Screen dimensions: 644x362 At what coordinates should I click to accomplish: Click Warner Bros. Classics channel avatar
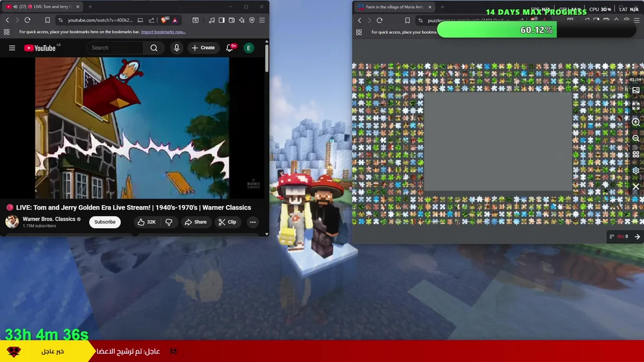click(12, 222)
